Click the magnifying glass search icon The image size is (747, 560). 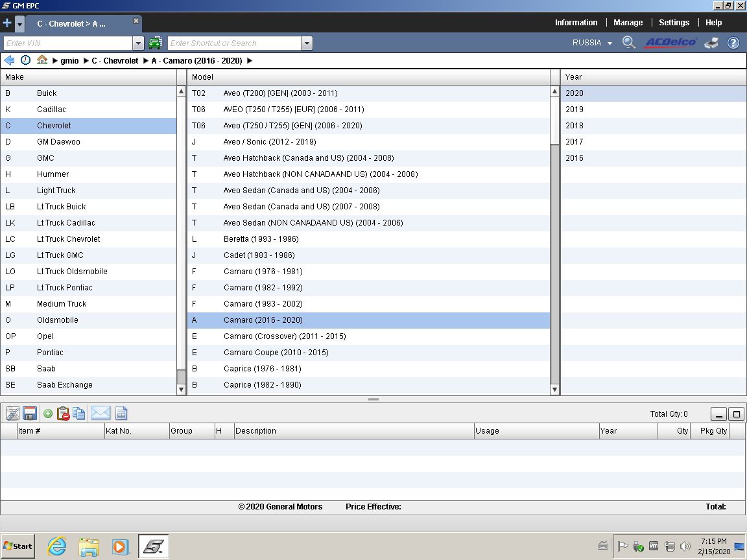click(628, 43)
